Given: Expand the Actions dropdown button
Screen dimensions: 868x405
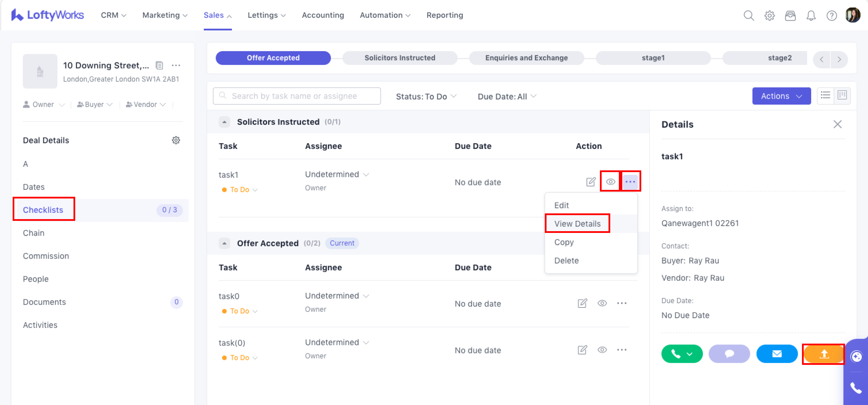Looking at the screenshot, I should coord(781,96).
